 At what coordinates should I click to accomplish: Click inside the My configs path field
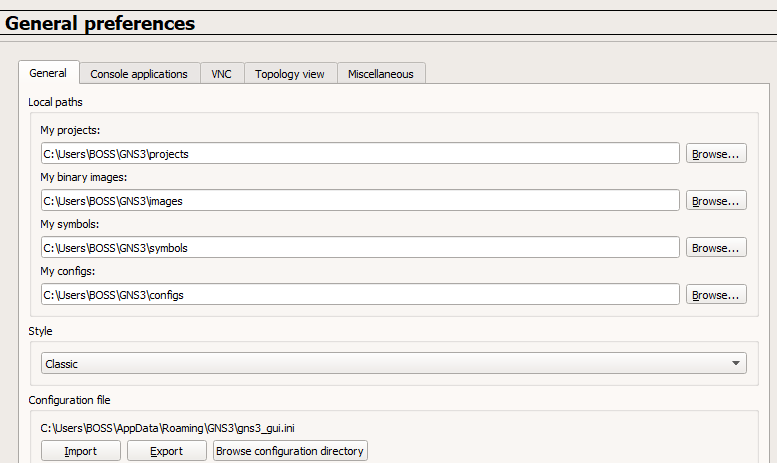point(360,295)
